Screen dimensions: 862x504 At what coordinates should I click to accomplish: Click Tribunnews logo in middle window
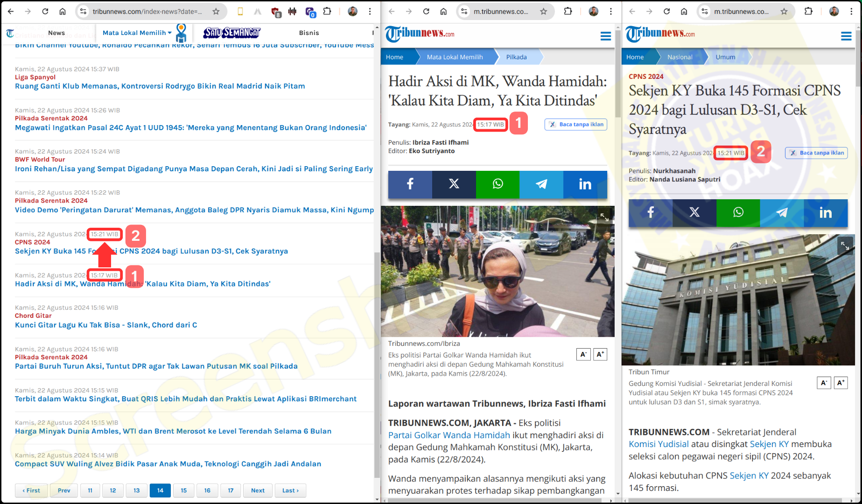click(x=420, y=34)
